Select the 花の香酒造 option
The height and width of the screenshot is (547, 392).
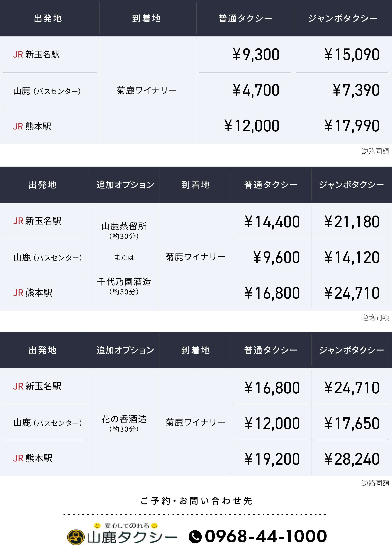point(124,419)
